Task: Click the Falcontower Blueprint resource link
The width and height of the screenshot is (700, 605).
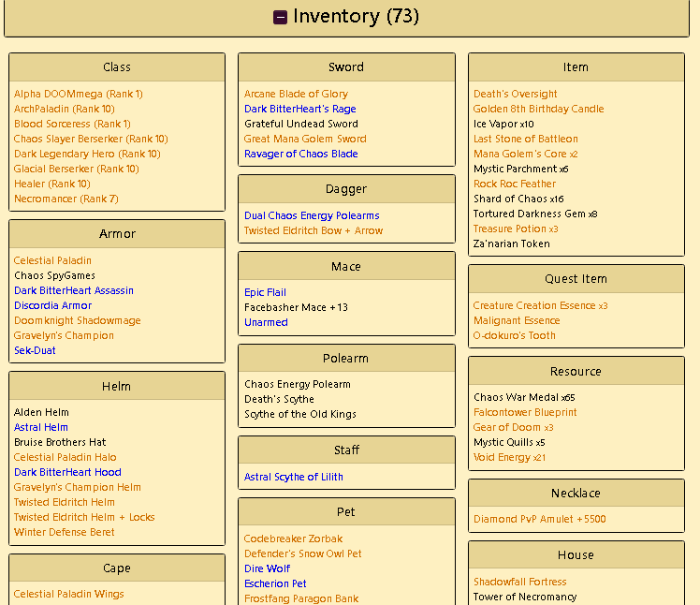Action: tap(525, 412)
